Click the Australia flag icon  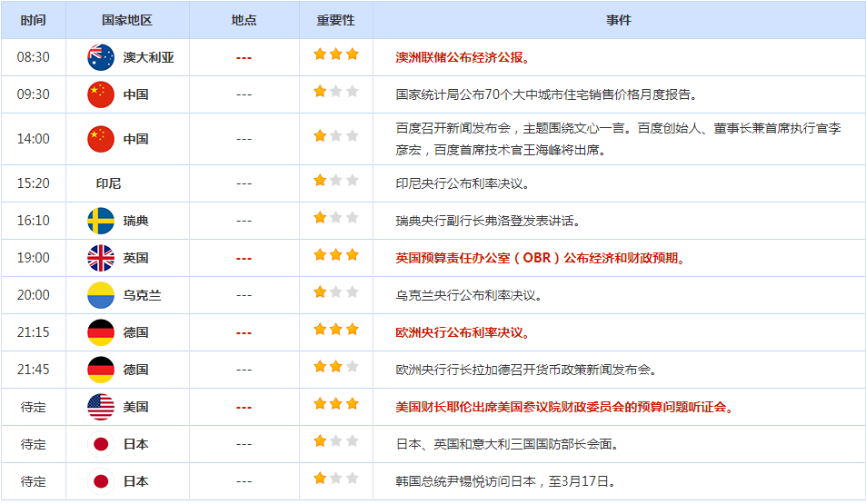click(101, 57)
